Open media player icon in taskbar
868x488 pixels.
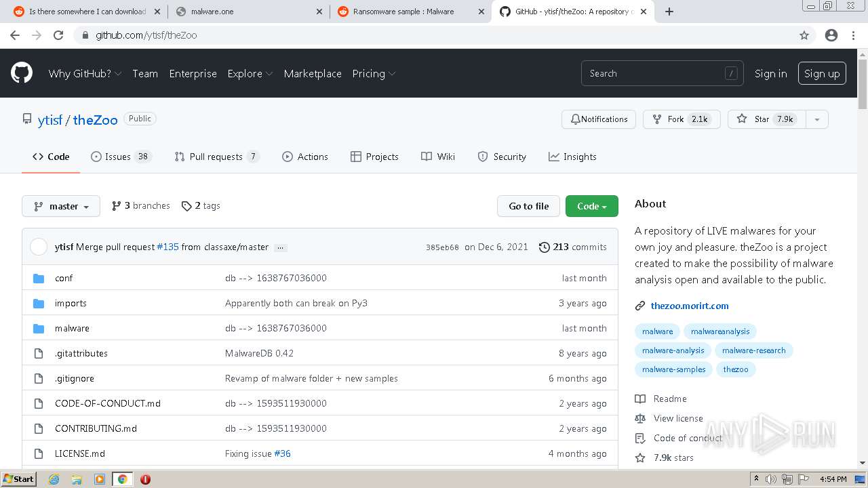(100, 479)
